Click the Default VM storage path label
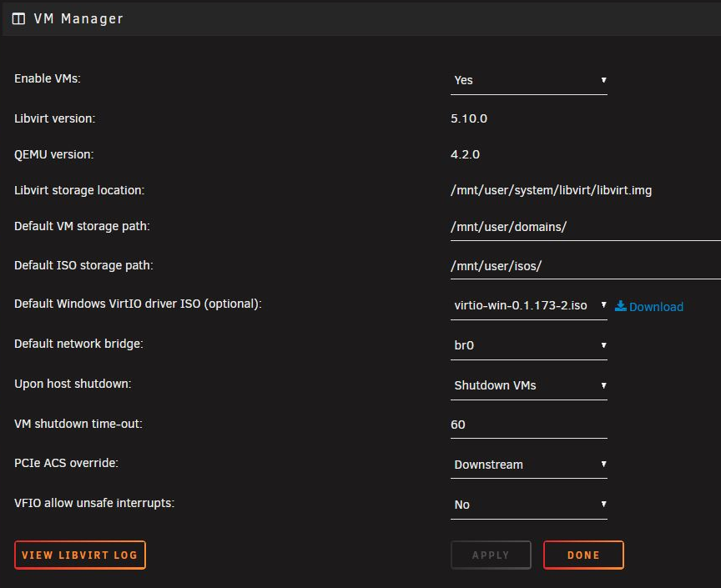This screenshot has height=588, width=721. 82,226
